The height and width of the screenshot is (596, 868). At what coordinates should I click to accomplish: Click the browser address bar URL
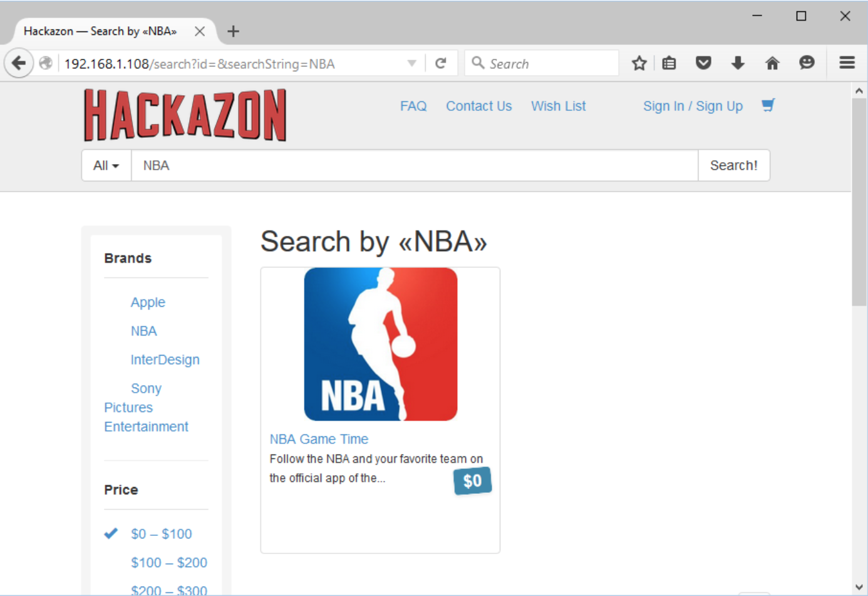200,64
